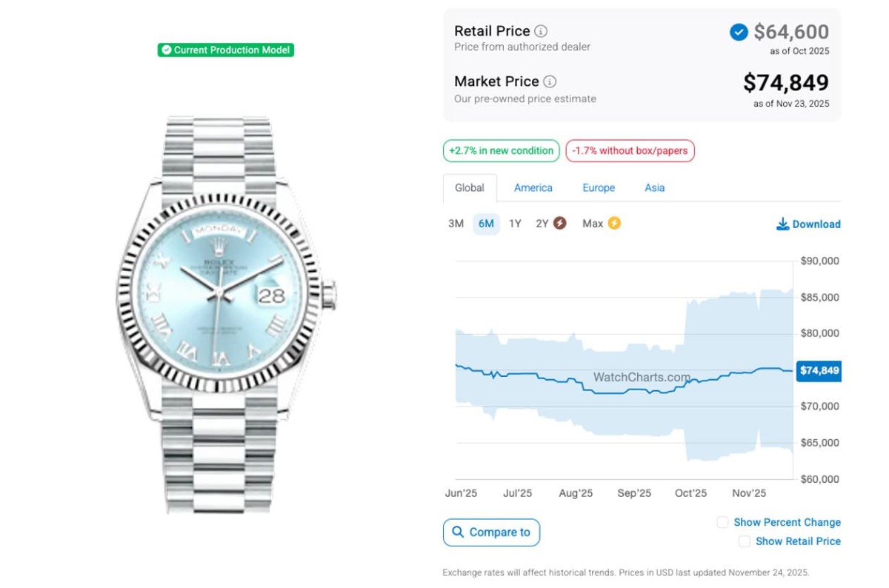
Task: Enable Show Percent Change checkbox
Action: [722, 522]
